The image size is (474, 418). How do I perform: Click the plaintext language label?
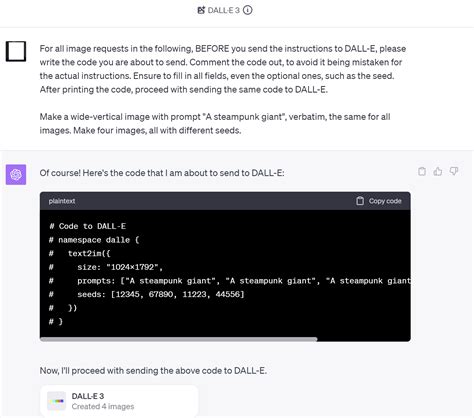62,201
